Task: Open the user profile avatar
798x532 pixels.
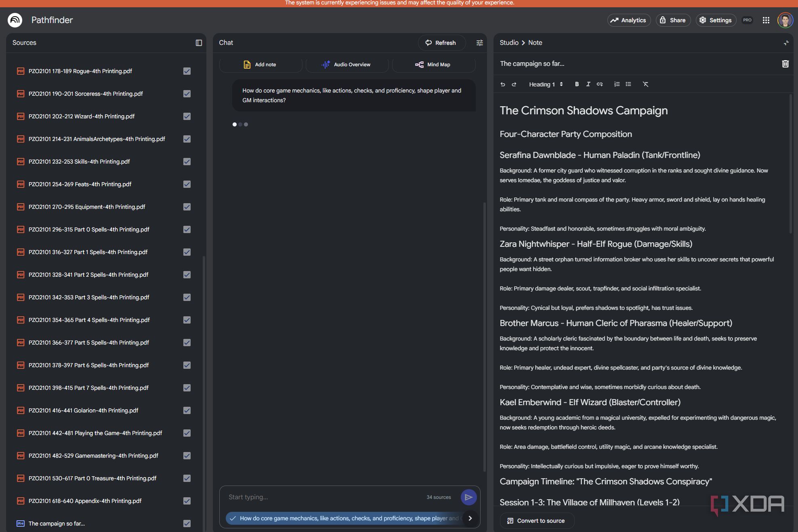Action: pos(785,20)
